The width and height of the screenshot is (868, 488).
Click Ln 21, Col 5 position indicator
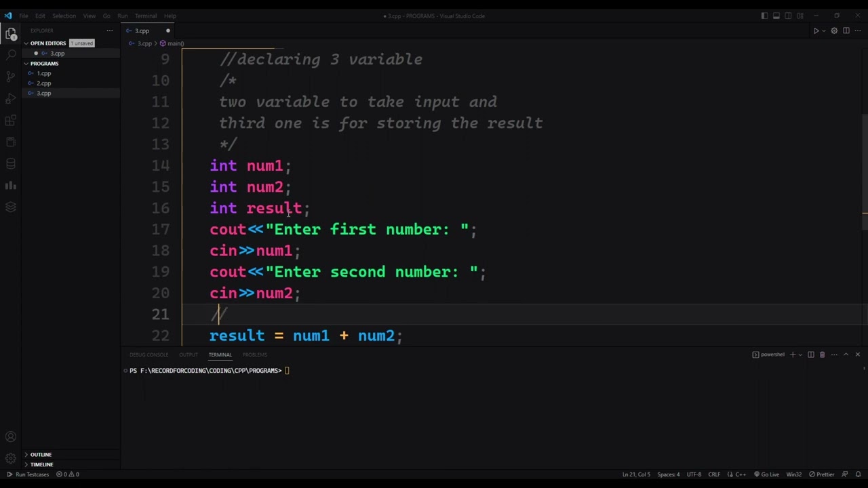(636, 474)
